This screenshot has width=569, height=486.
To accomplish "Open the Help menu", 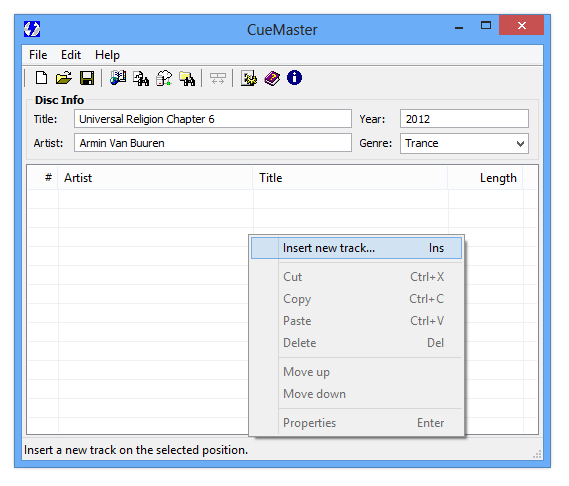I will tap(107, 55).
